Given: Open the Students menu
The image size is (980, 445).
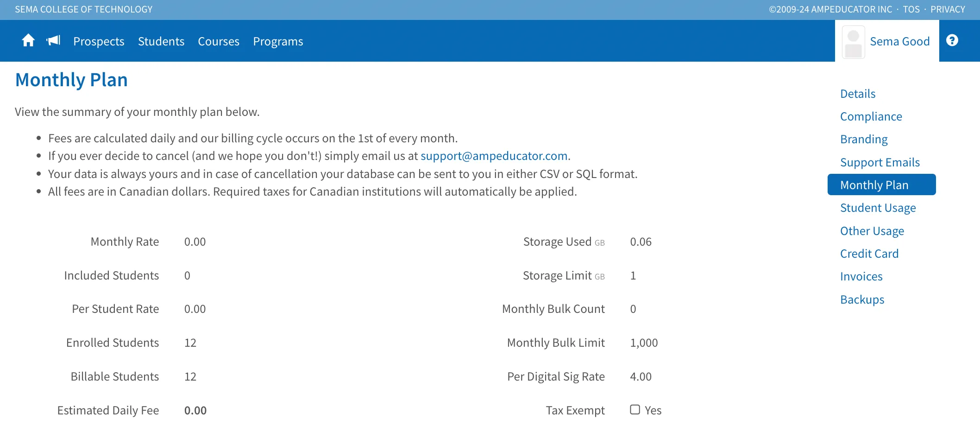Looking at the screenshot, I should 161,41.
